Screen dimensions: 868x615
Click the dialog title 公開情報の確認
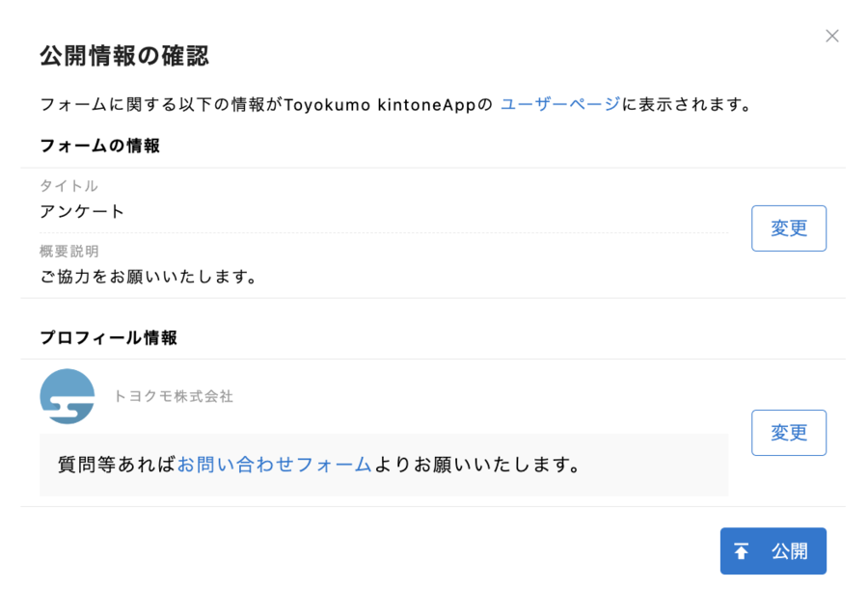(122, 56)
